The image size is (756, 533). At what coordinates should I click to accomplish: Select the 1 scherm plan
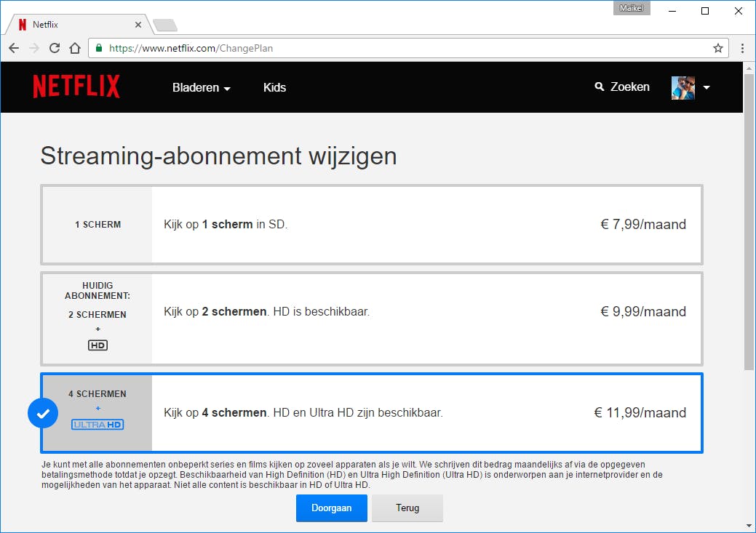[372, 225]
